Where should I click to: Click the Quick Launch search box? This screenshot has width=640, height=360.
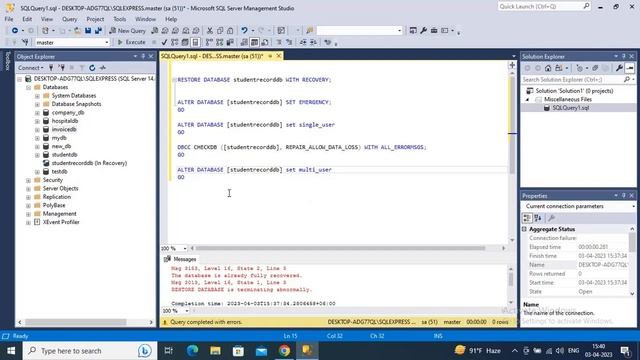[544, 7]
